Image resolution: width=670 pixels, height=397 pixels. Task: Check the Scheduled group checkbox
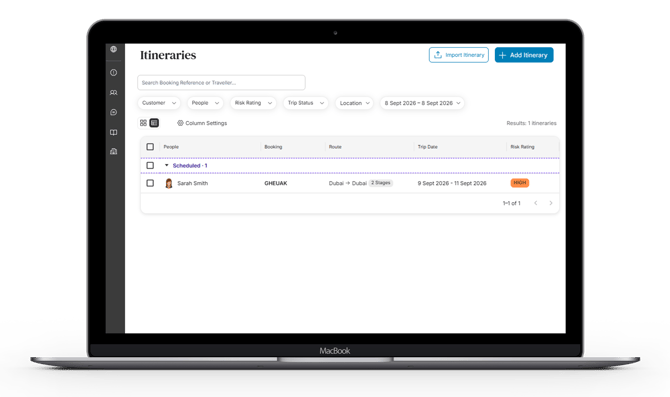(x=150, y=165)
